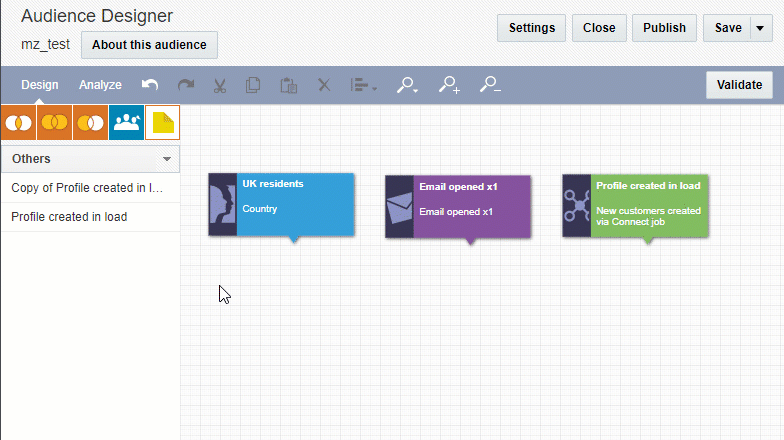Click the Settings button
The image size is (784, 440).
(532, 28)
